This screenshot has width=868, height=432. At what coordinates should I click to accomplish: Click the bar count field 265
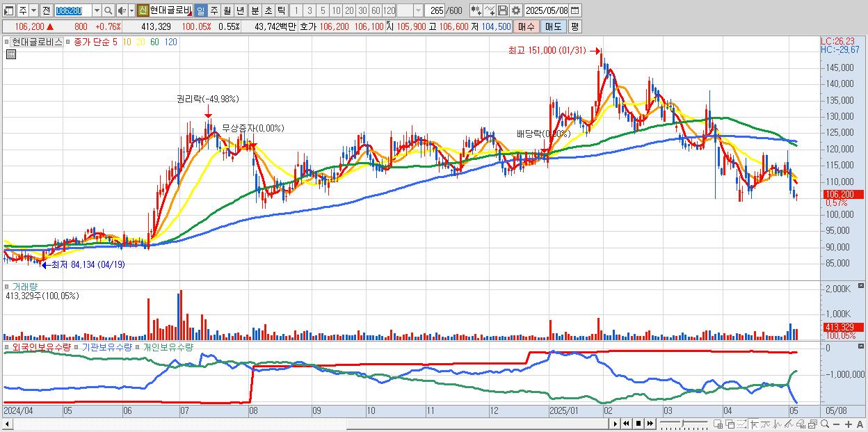tap(435, 10)
